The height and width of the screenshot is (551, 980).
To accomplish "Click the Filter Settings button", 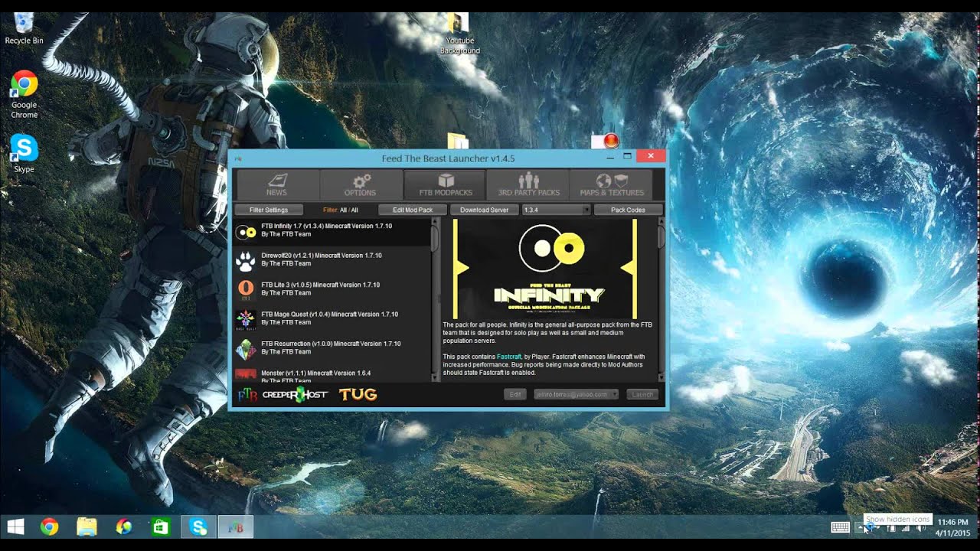I will coord(269,210).
